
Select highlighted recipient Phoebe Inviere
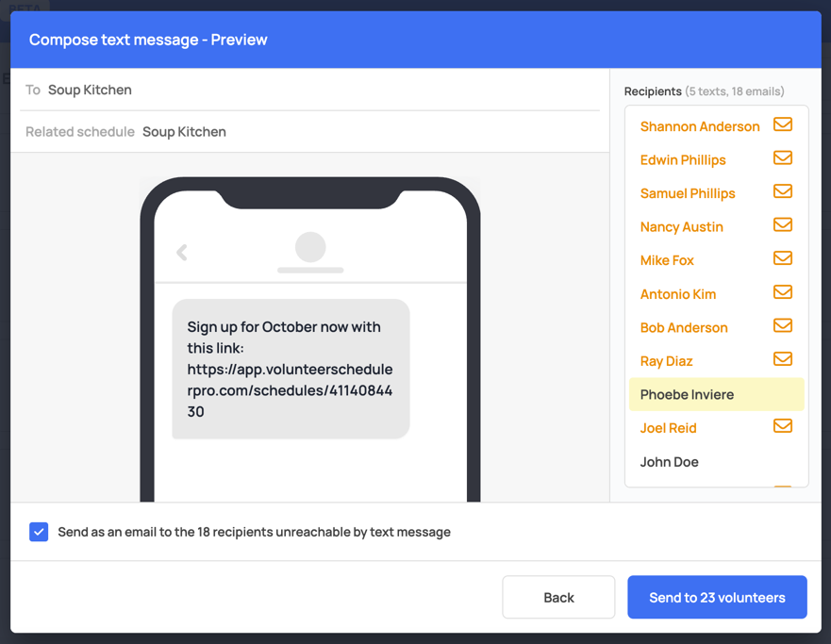click(x=717, y=394)
